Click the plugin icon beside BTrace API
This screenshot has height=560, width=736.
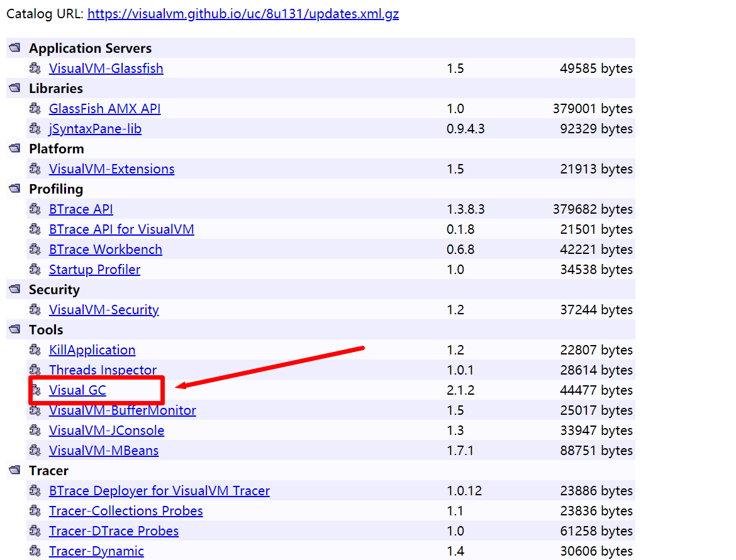coord(35,209)
